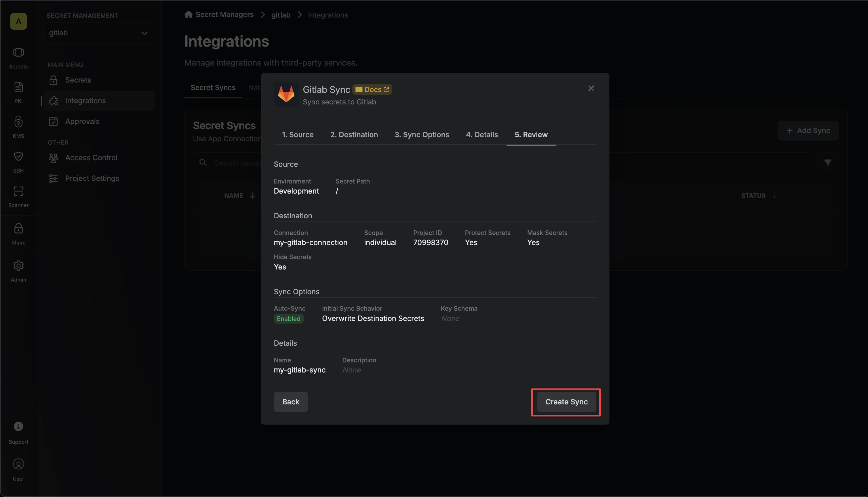Open Project Settings menu item
The image size is (868, 497).
99,179
